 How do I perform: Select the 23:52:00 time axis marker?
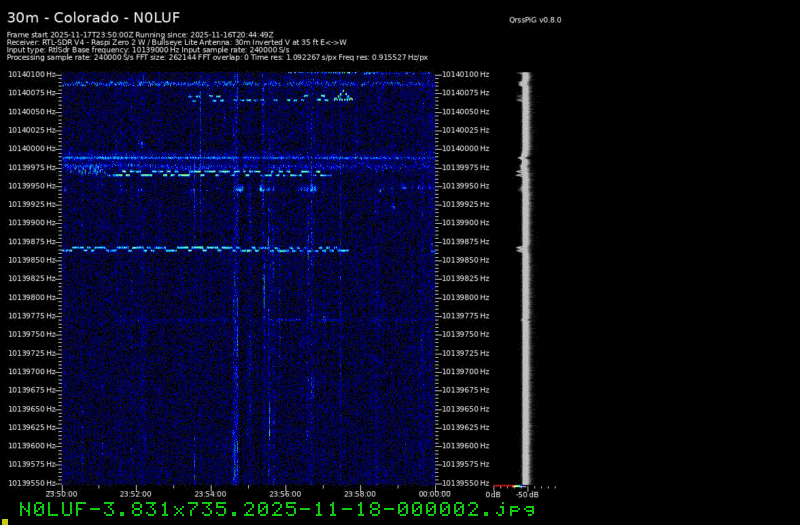pos(135,493)
